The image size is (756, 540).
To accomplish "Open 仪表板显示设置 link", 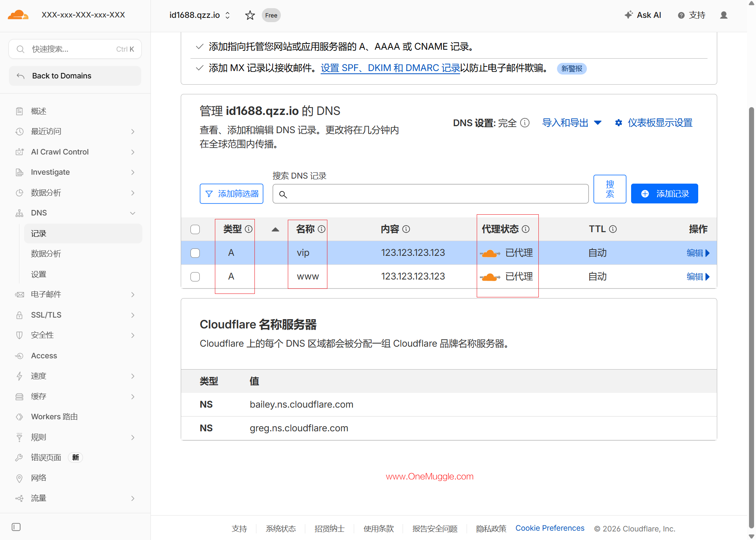I will [660, 123].
